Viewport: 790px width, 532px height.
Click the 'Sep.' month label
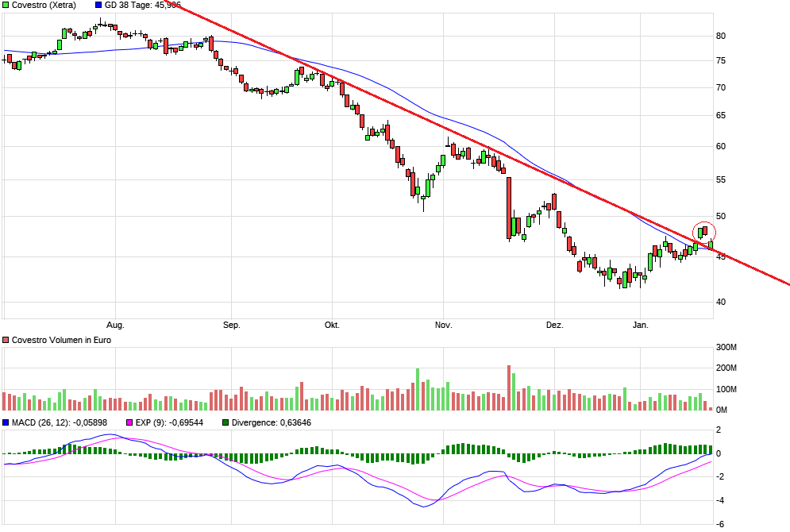(232, 325)
